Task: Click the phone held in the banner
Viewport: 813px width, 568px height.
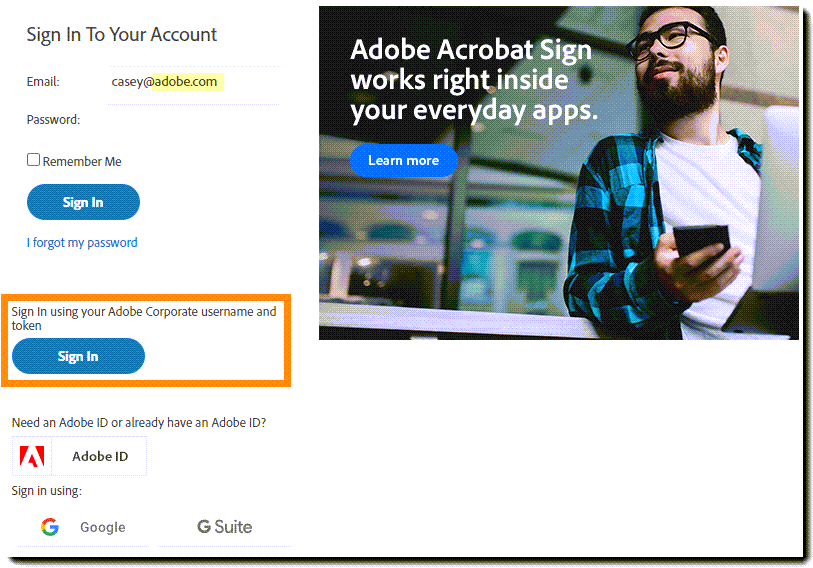Action: coord(702,240)
